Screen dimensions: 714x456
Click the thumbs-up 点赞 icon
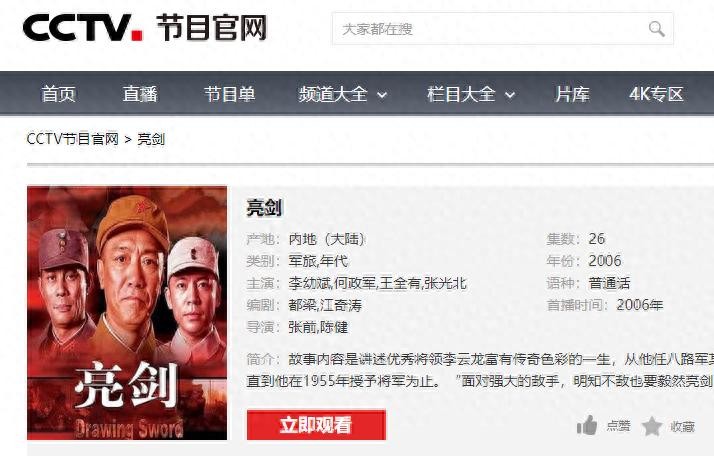[586, 426]
